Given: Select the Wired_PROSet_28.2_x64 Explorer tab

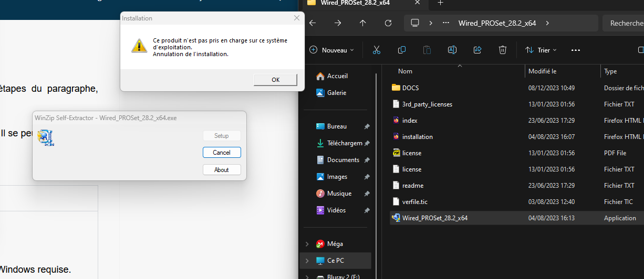Looking at the screenshot, I should (365, 3).
